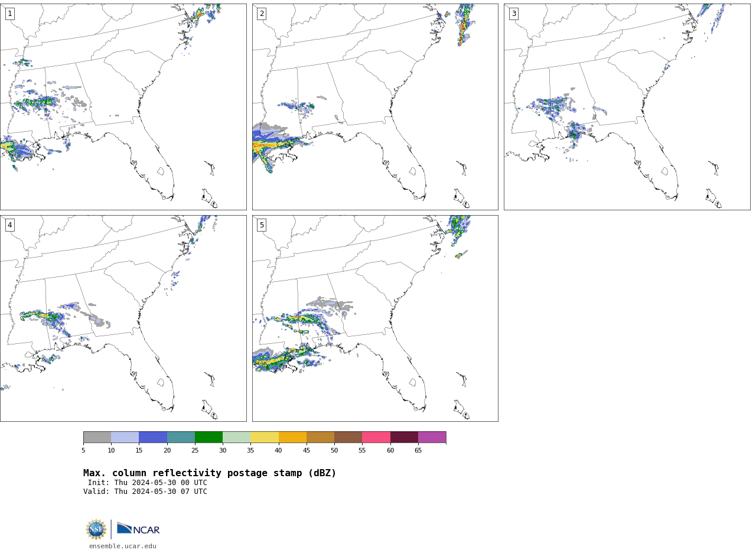Select the yellow 35-40 dBZ swatch

coord(265,437)
